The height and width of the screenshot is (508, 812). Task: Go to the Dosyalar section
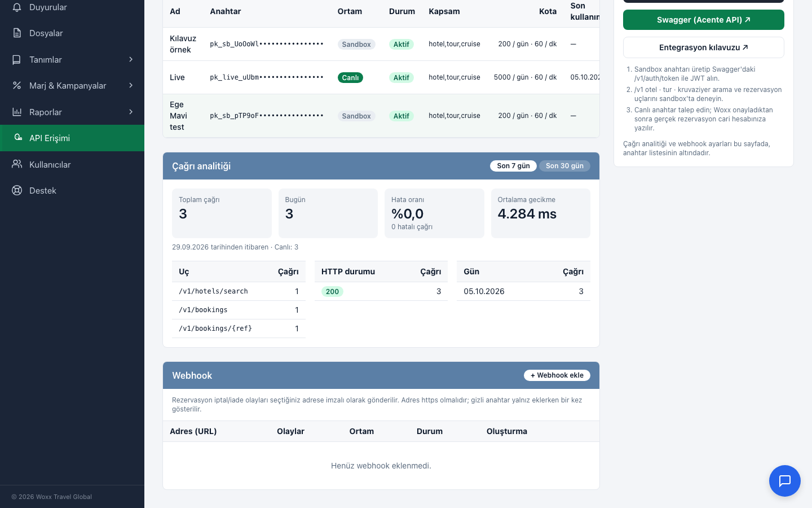coord(72,33)
